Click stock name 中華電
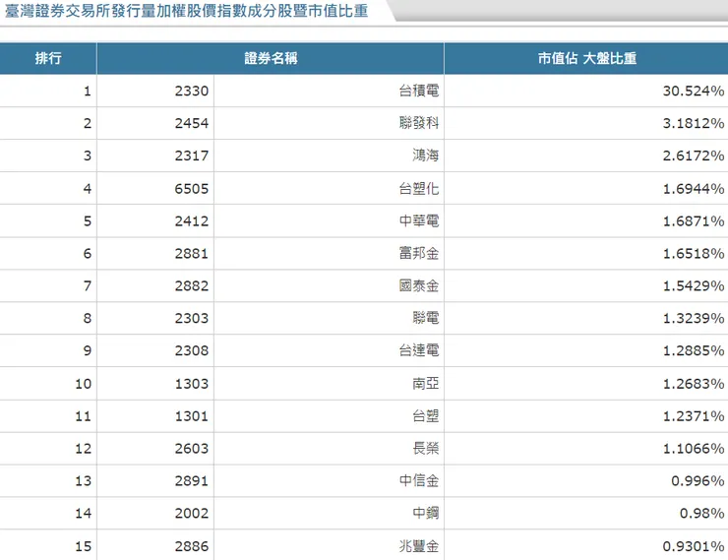Image resolution: width=728 pixels, height=560 pixels. point(419,221)
